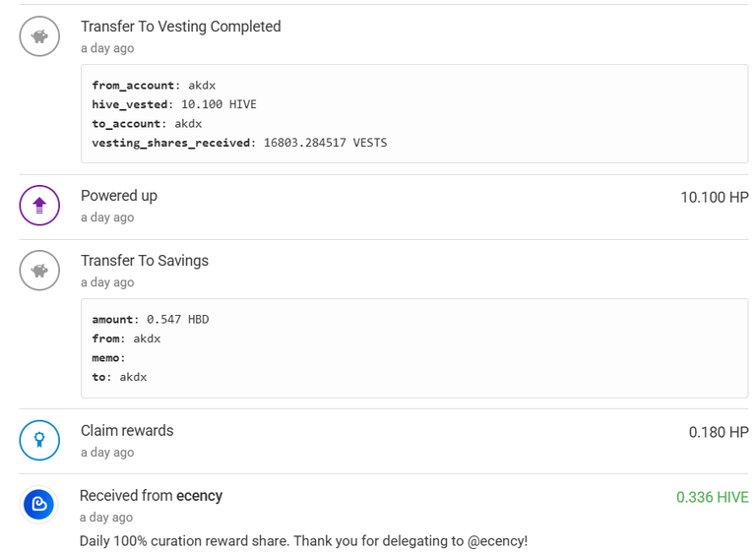Click the piggy bank icon for Transfer To Savings

(39, 271)
